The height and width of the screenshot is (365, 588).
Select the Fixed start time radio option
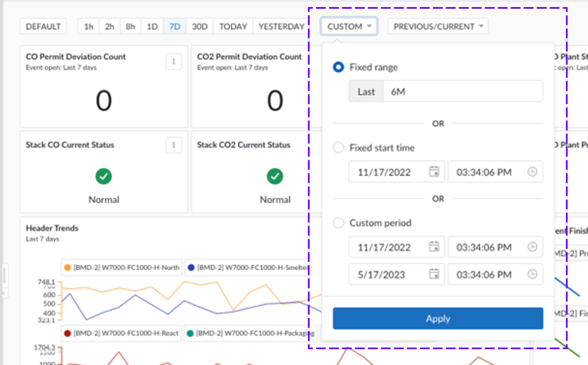(339, 148)
